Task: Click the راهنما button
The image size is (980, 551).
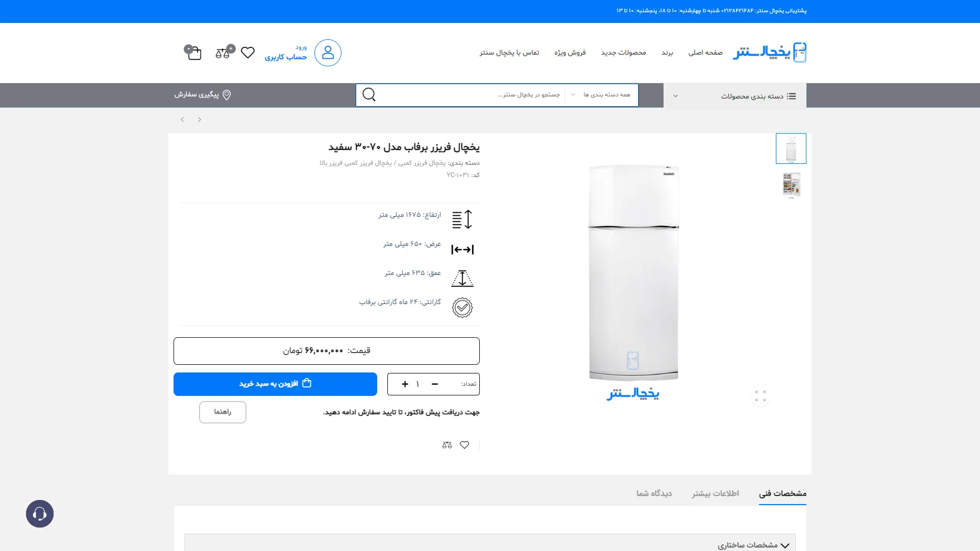Action: [x=223, y=412]
